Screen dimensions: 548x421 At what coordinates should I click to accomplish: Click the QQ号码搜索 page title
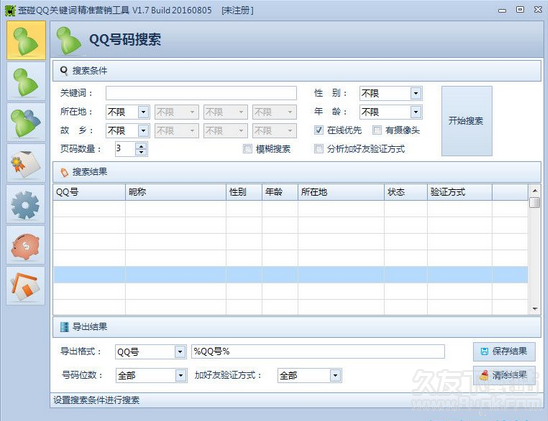[x=125, y=39]
